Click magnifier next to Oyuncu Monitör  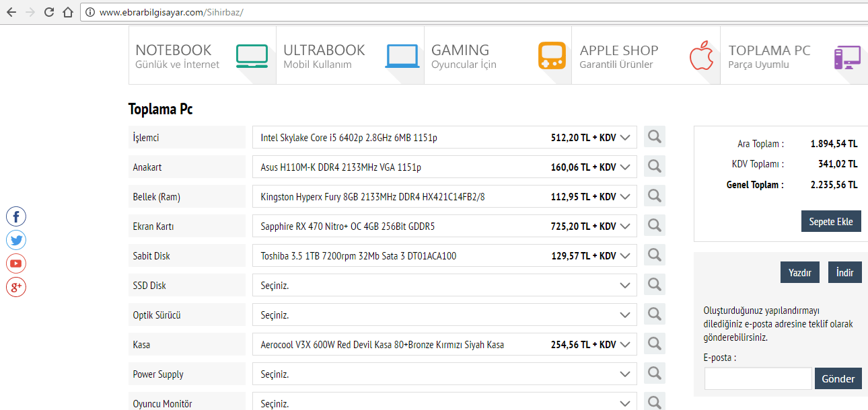point(655,402)
